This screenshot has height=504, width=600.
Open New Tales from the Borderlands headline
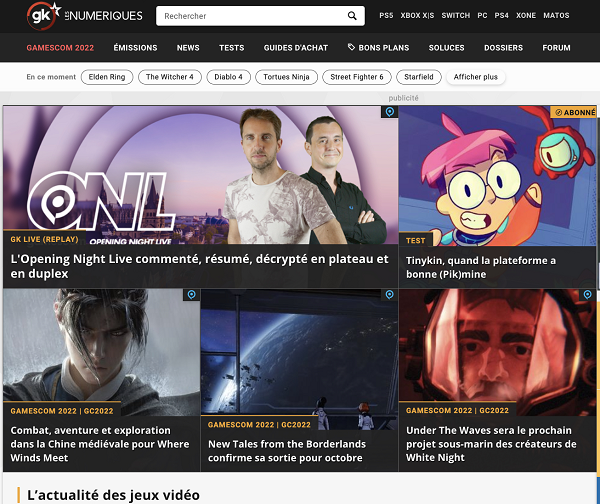[287, 451]
